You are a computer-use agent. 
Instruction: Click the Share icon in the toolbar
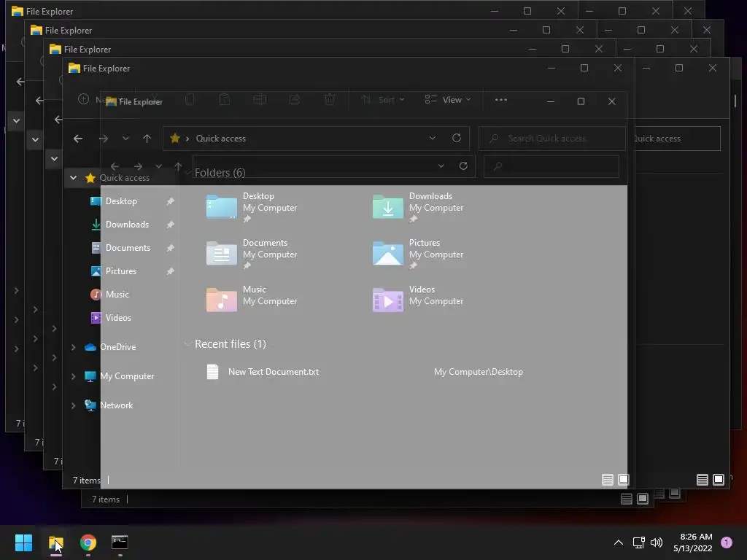[295, 99]
